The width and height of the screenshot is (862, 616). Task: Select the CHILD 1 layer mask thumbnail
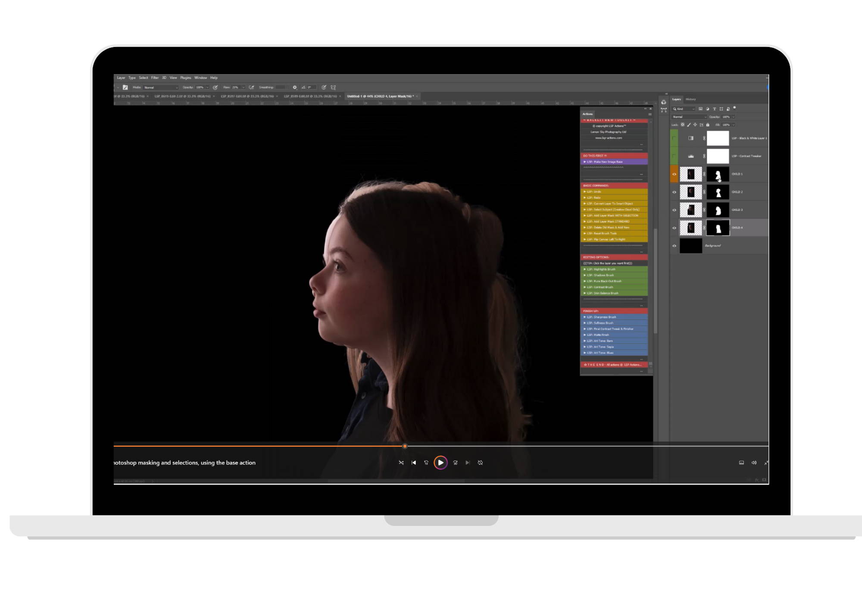[718, 175]
